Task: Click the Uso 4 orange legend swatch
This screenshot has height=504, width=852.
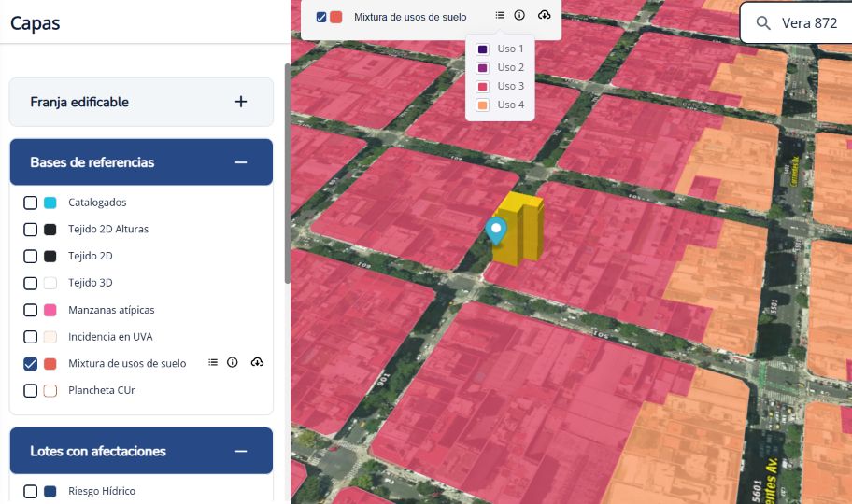Action: (482, 105)
